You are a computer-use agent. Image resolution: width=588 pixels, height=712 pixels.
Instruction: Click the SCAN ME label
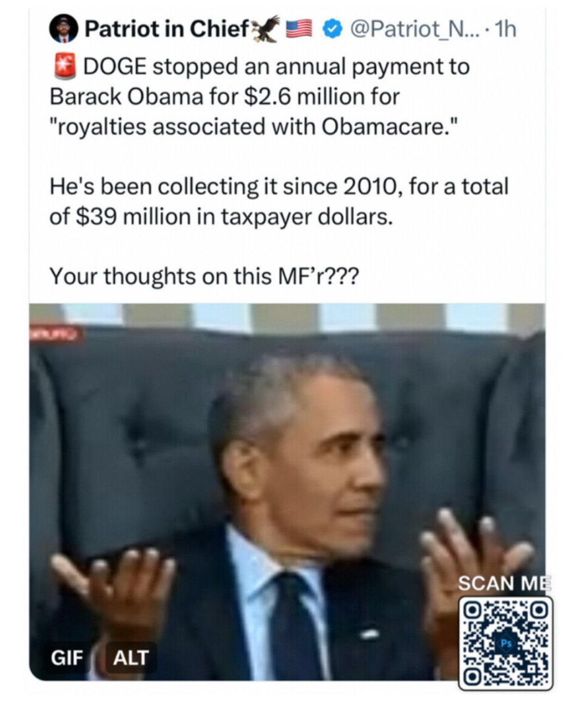tap(505, 583)
